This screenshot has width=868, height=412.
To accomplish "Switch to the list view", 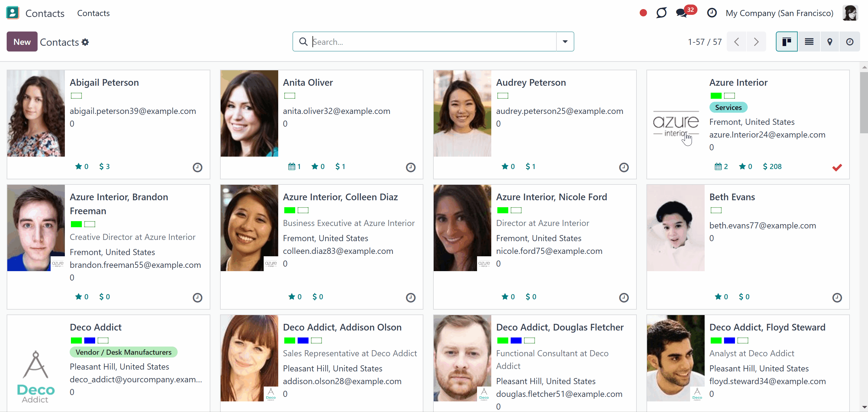I will tap(809, 42).
